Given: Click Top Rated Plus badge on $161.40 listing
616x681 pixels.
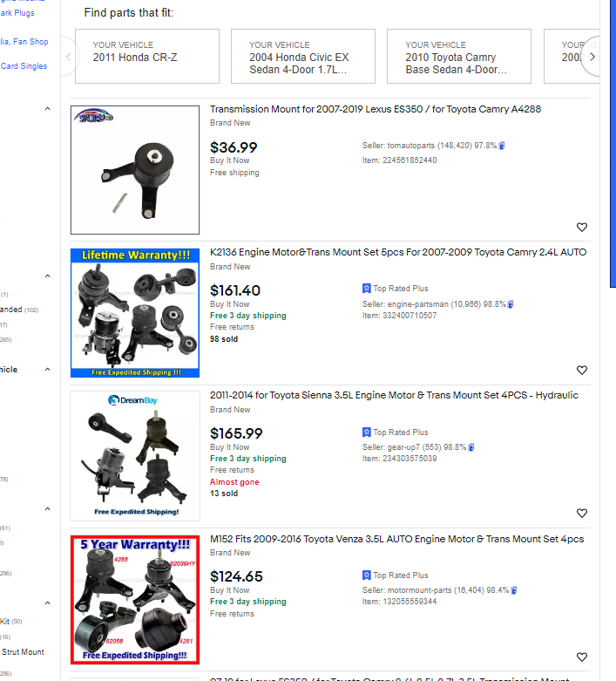Looking at the screenshot, I should [x=395, y=289].
